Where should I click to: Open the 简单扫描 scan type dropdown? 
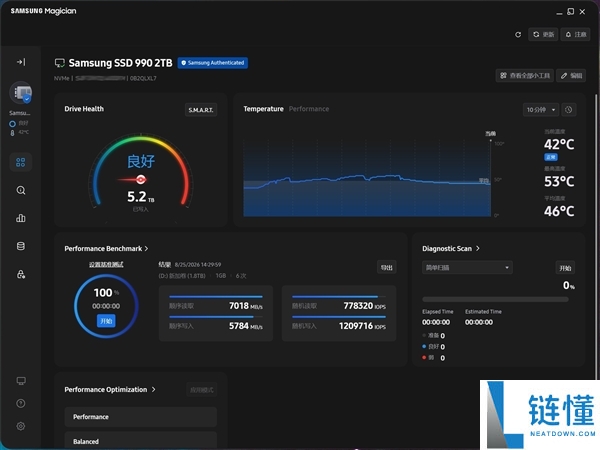[x=467, y=267]
